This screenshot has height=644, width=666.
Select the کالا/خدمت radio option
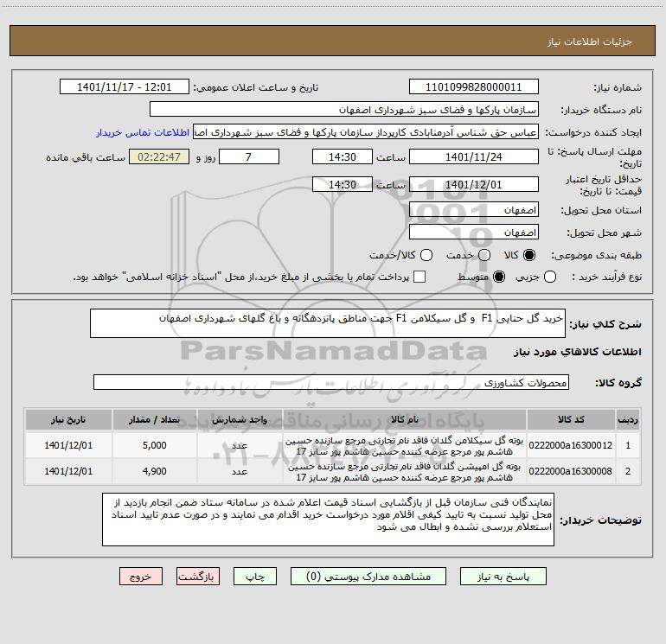click(426, 255)
